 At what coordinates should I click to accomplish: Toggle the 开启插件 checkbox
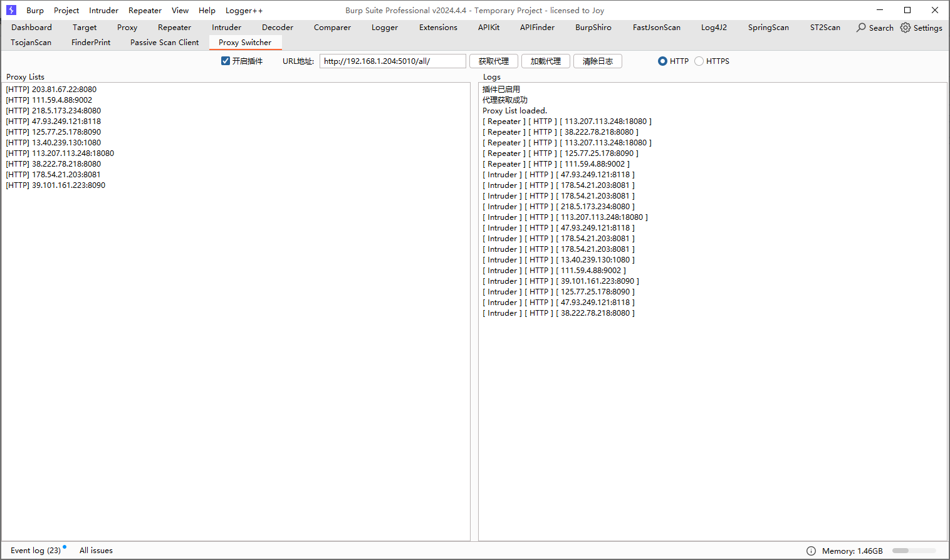(226, 61)
